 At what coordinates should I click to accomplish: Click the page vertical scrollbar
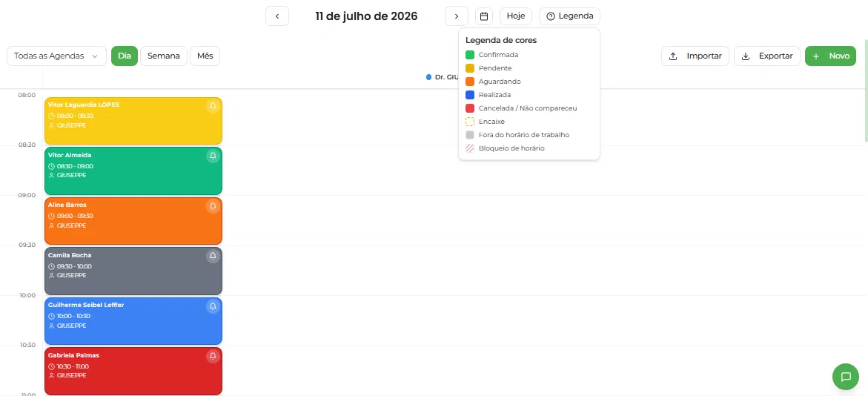(866, 90)
